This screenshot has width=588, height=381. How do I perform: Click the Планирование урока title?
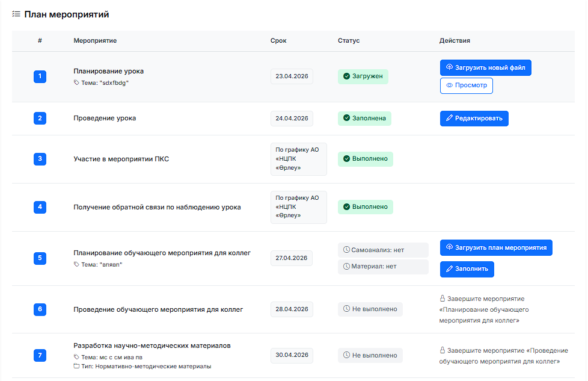pos(108,71)
